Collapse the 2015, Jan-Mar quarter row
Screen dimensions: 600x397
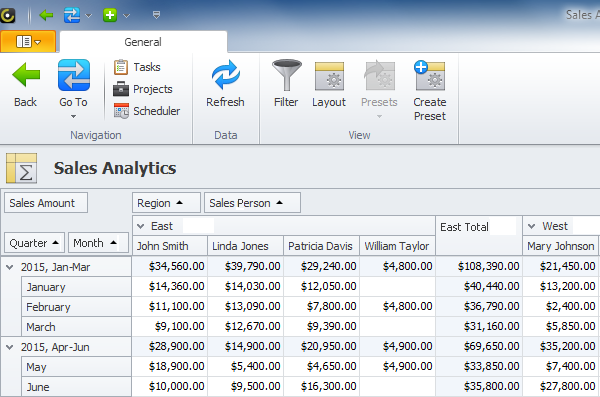10,267
